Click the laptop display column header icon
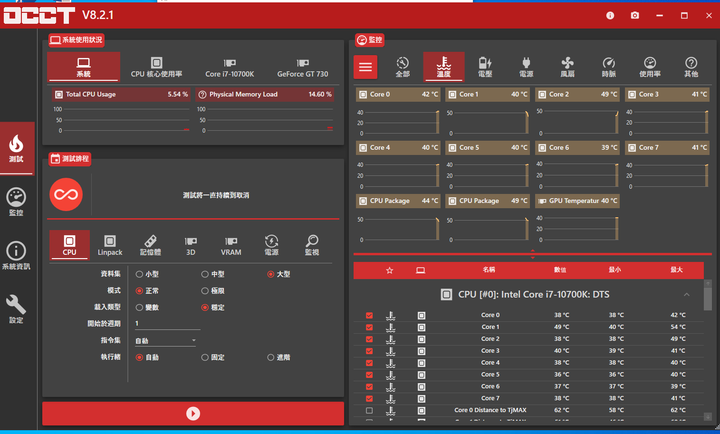 pos(420,270)
